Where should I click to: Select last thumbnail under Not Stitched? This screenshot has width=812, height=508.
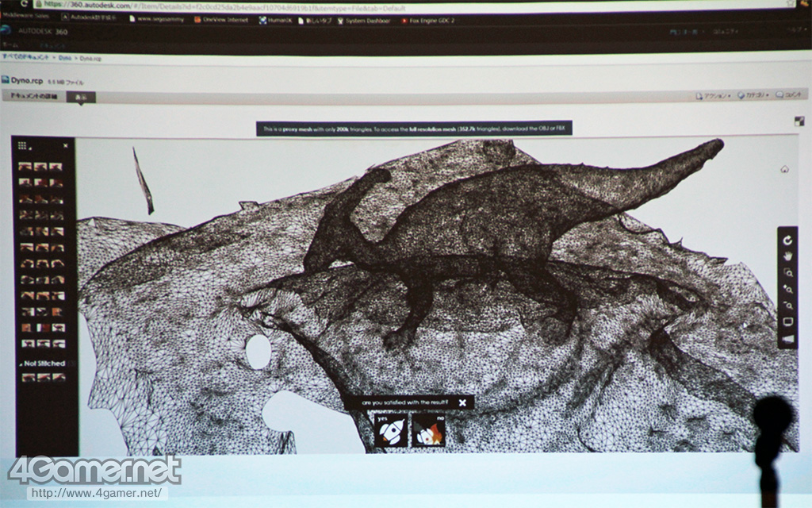59,377
